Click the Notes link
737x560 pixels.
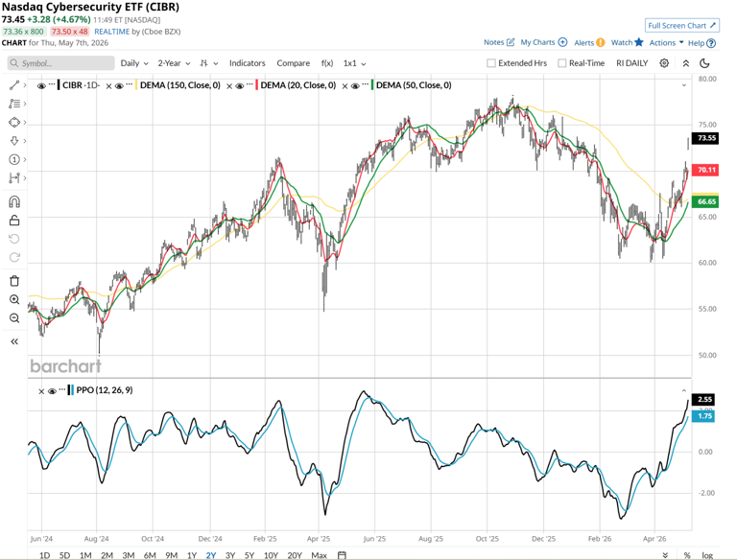[499, 42]
